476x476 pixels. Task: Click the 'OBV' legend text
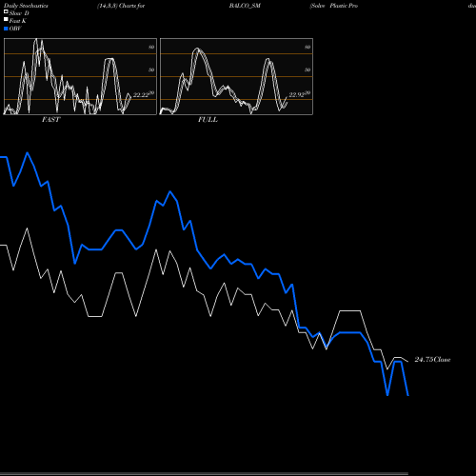[x=15, y=29]
